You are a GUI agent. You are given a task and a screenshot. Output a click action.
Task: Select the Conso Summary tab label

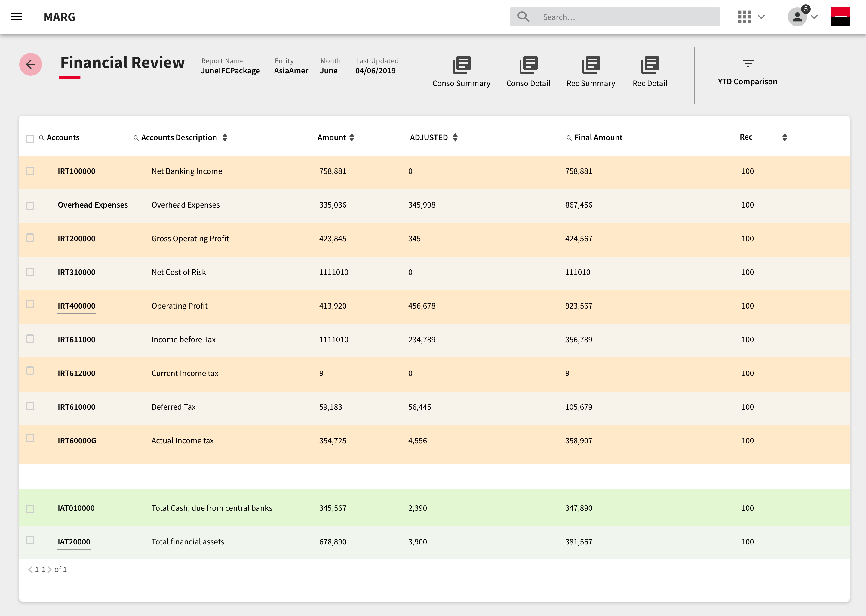pos(462,83)
